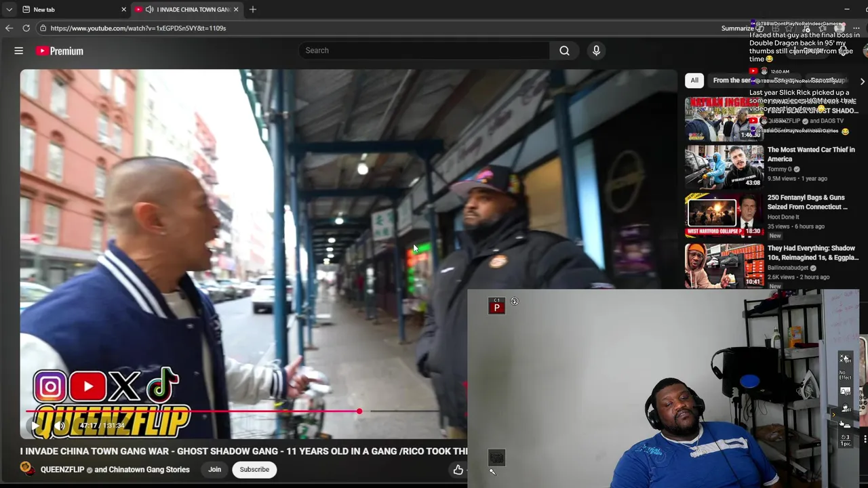Open camera overlay three-dots menu

[x=865, y=440]
